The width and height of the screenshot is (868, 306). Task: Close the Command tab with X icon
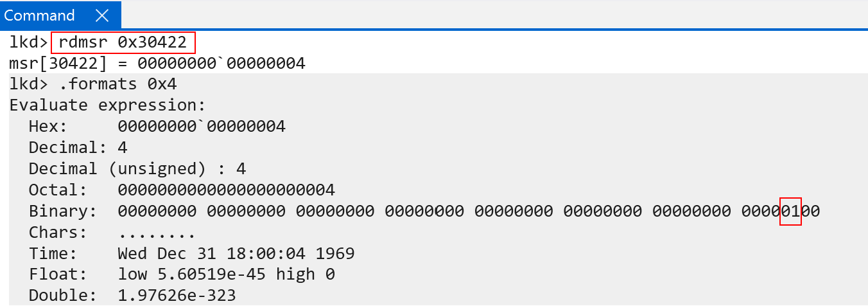(101, 15)
